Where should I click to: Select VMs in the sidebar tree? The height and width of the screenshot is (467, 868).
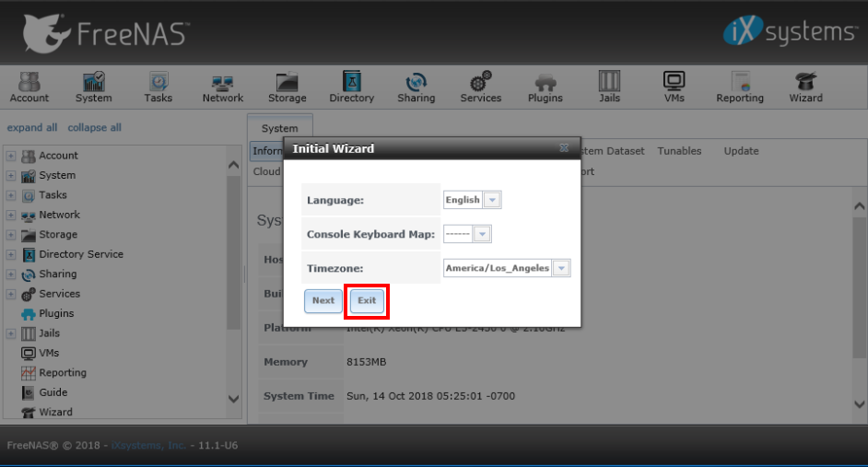(x=49, y=353)
